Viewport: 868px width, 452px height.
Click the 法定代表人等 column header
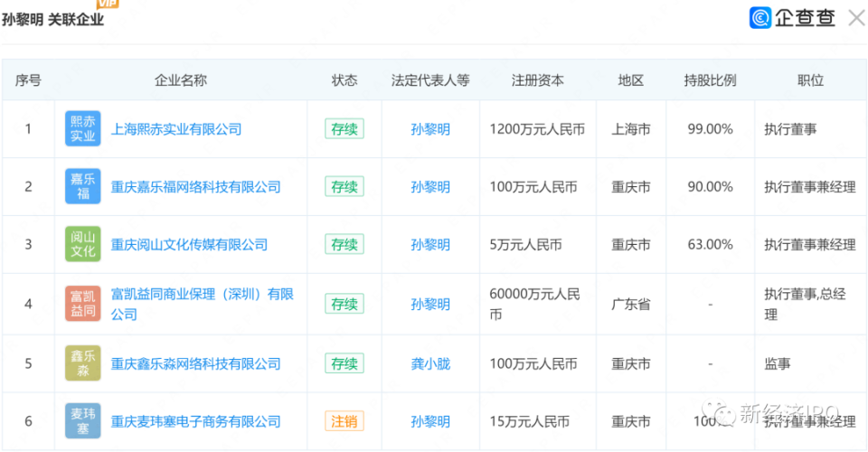(x=430, y=80)
